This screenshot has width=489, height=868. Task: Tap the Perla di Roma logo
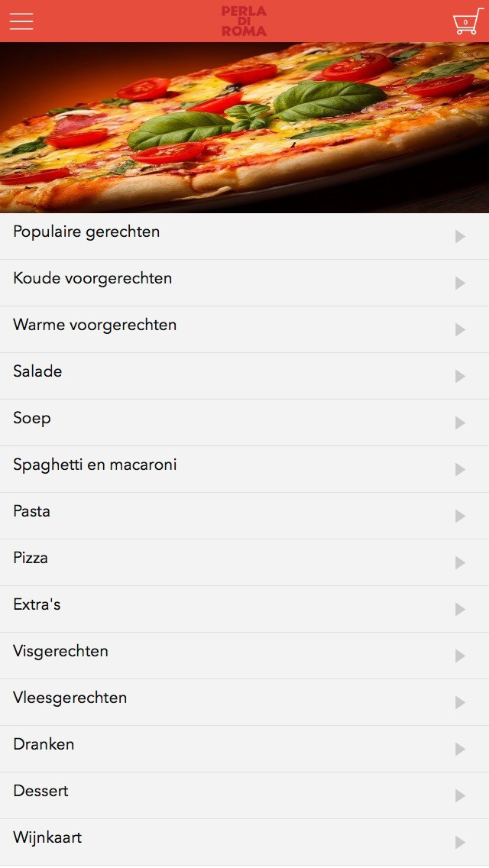[x=244, y=21]
